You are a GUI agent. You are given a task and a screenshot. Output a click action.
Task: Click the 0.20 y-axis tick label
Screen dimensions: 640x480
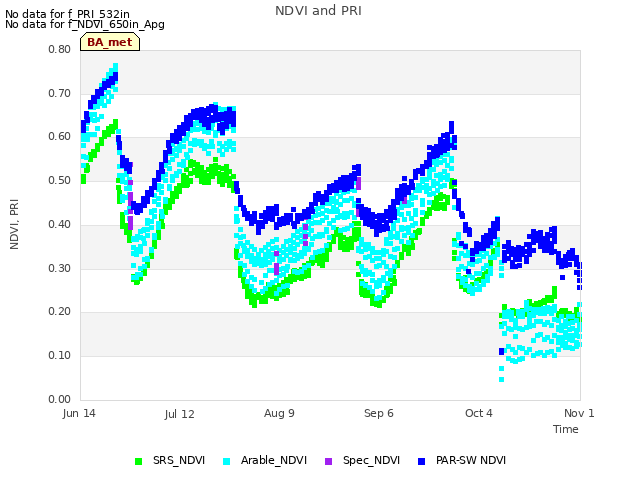pyautogui.click(x=60, y=311)
